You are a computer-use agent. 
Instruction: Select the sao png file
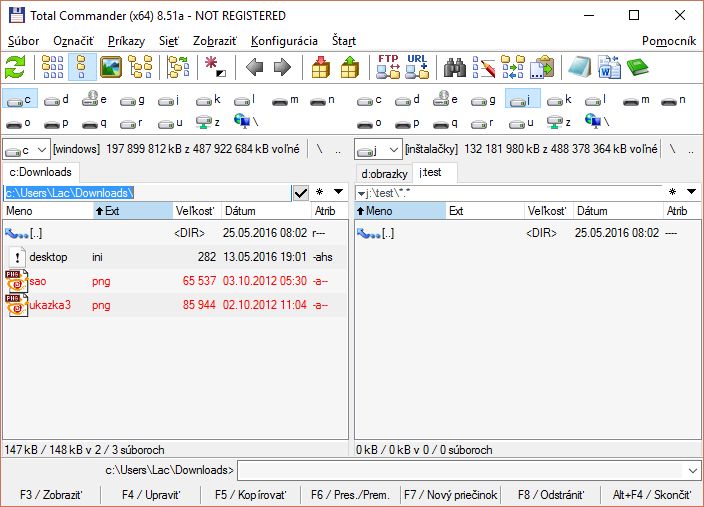[175, 282]
